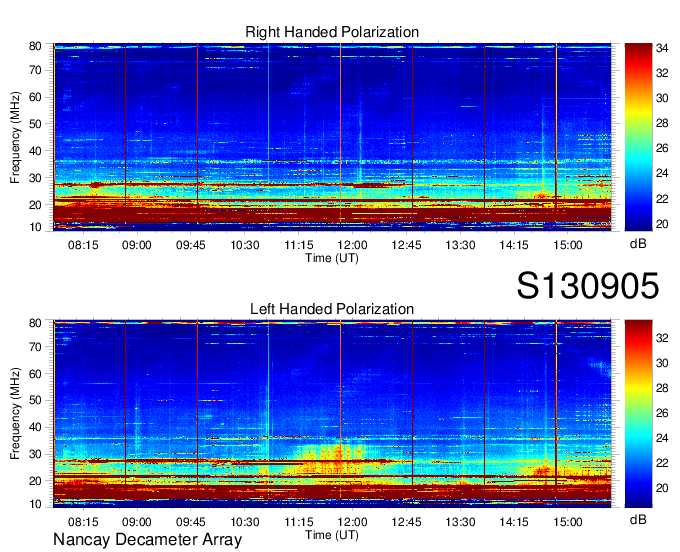
Task: Select the S130905 observation label
Action: point(588,286)
